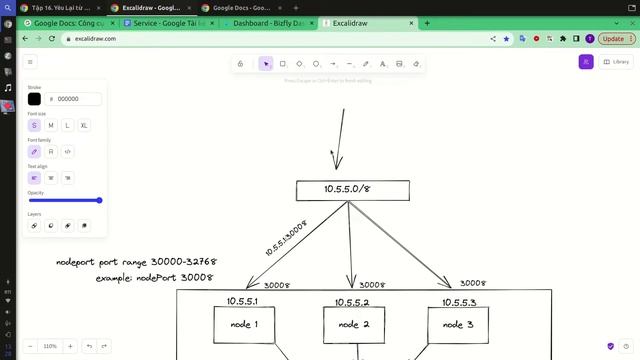The height and width of the screenshot is (360, 640).
Task: Align text to the center
Action: point(51,178)
